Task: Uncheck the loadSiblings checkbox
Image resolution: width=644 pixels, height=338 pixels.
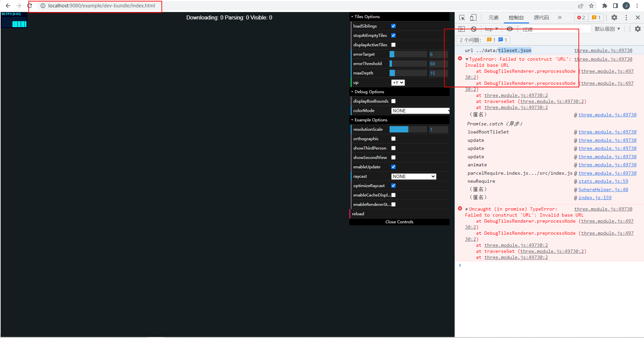Action: click(x=393, y=26)
